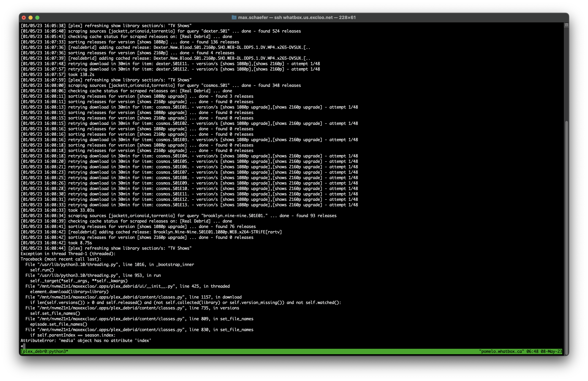The height and width of the screenshot is (381, 588).
Task: Click the query text "cosmos.S01"
Action: click(215, 85)
